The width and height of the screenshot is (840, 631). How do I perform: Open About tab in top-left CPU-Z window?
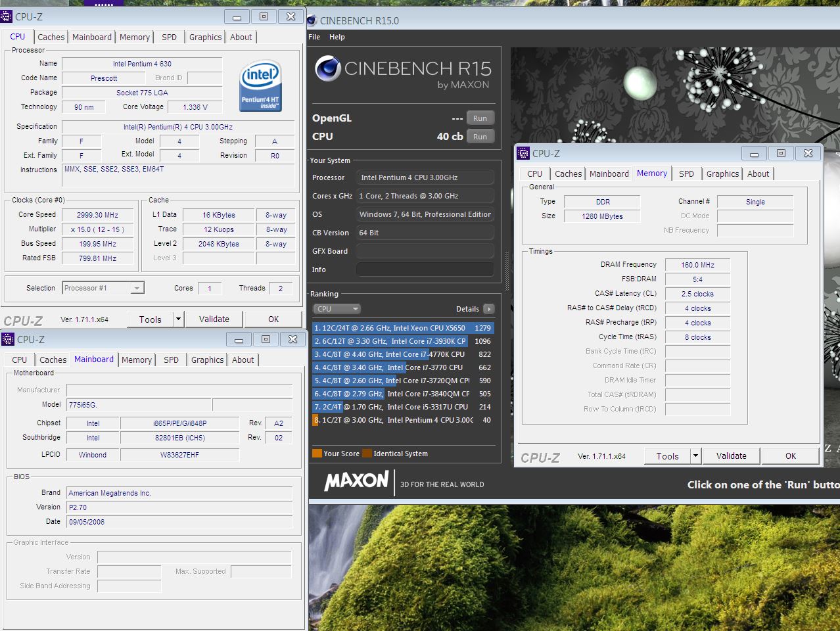coord(241,37)
